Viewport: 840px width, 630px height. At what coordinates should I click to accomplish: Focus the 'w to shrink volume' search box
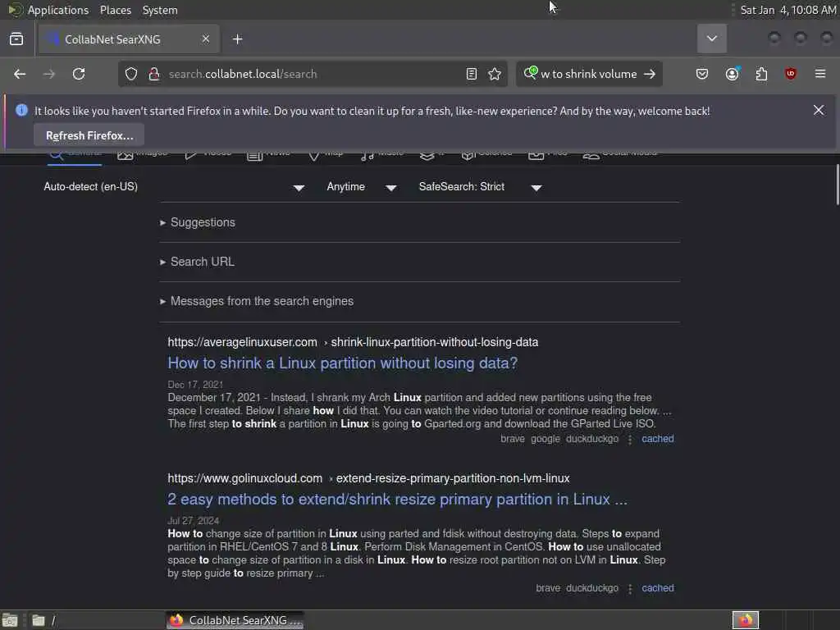589,74
